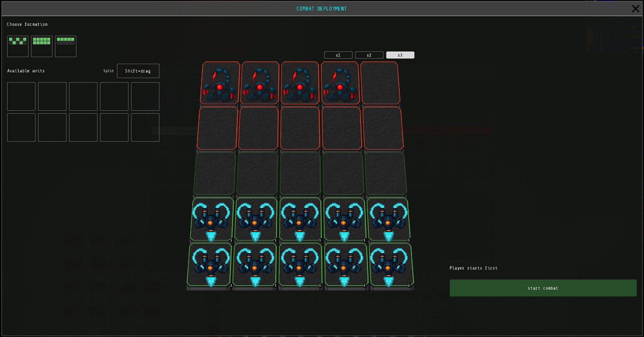Image resolution: width=644 pixels, height=337 pixels.
Task: Click the first empty Available units slot
Action: pos(21,96)
